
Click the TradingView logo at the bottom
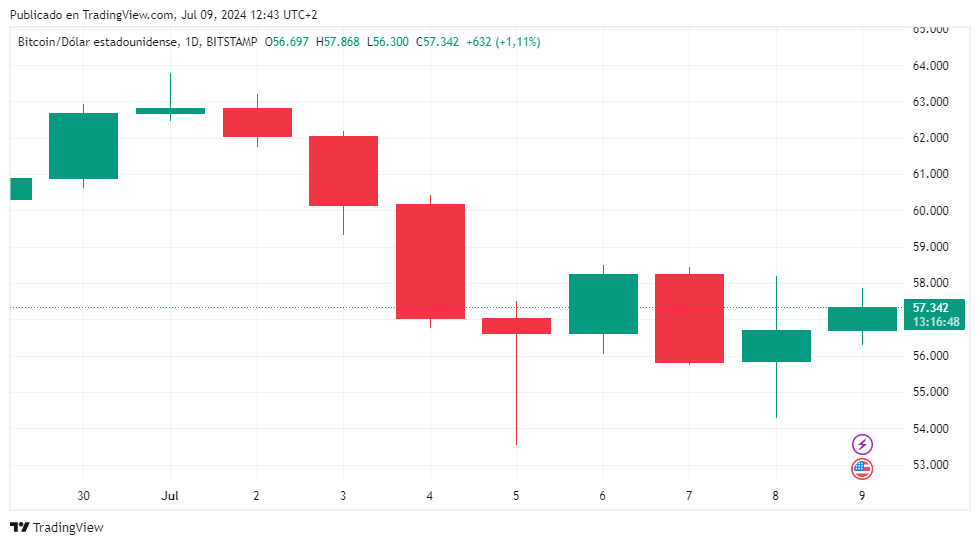coord(57,527)
